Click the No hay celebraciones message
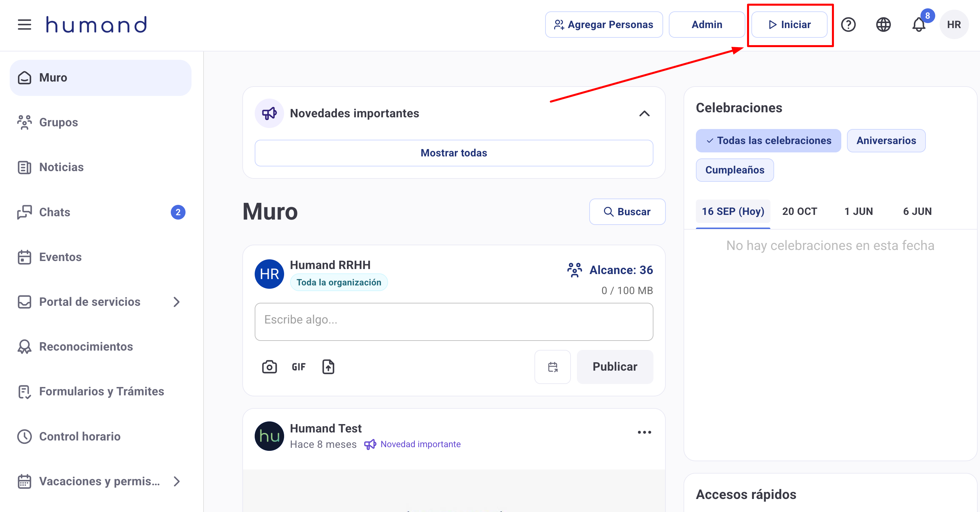Viewport: 980px width, 512px height. pos(830,246)
